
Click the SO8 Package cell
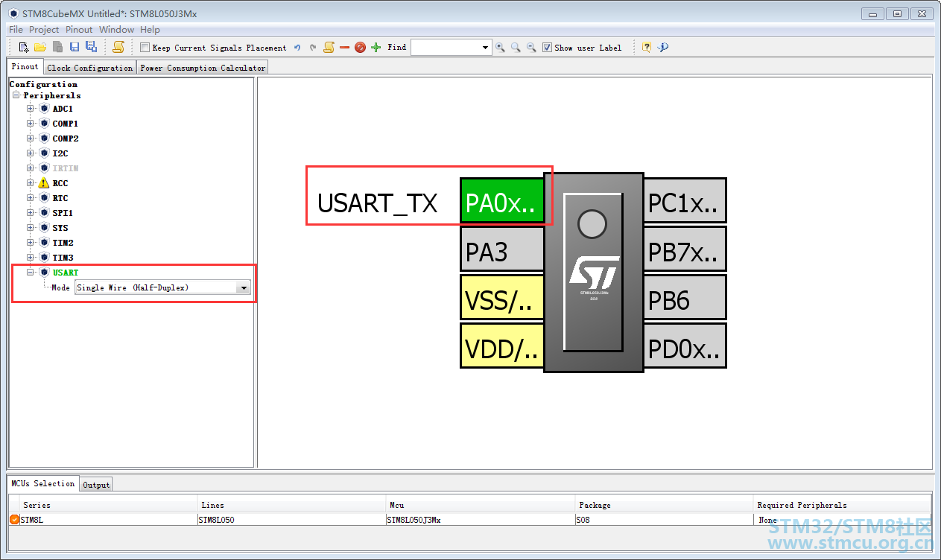[x=664, y=519]
